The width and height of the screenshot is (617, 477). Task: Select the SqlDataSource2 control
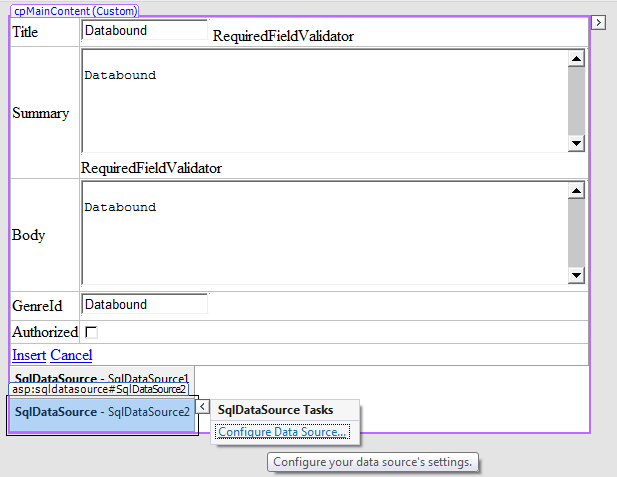[101, 412]
